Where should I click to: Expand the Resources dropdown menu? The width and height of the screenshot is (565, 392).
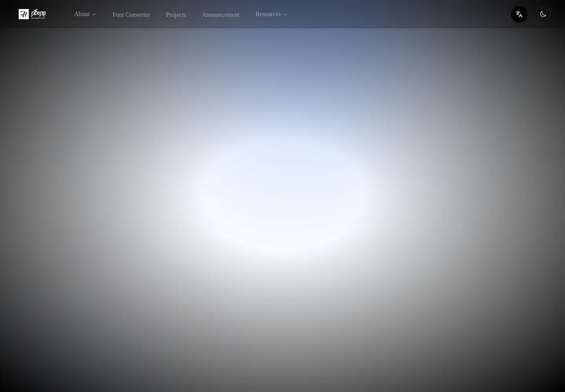tap(271, 14)
